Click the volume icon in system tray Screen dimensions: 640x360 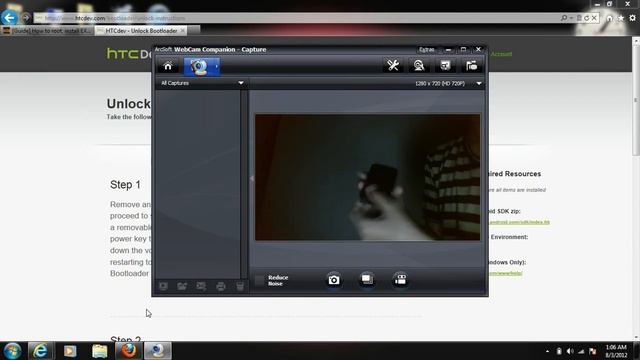point(570,351)
